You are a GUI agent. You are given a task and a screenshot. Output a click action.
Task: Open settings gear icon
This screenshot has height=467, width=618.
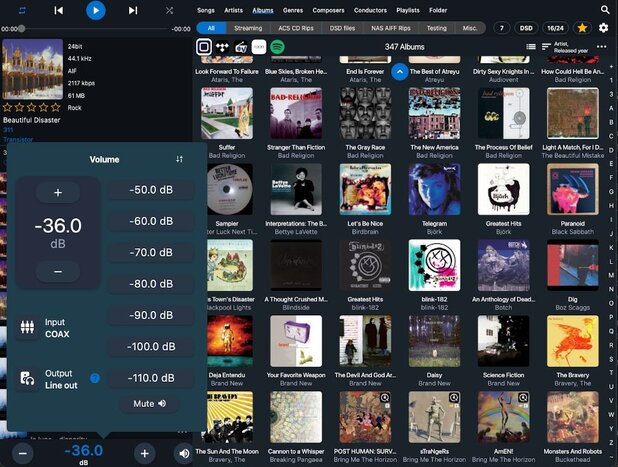603,28
